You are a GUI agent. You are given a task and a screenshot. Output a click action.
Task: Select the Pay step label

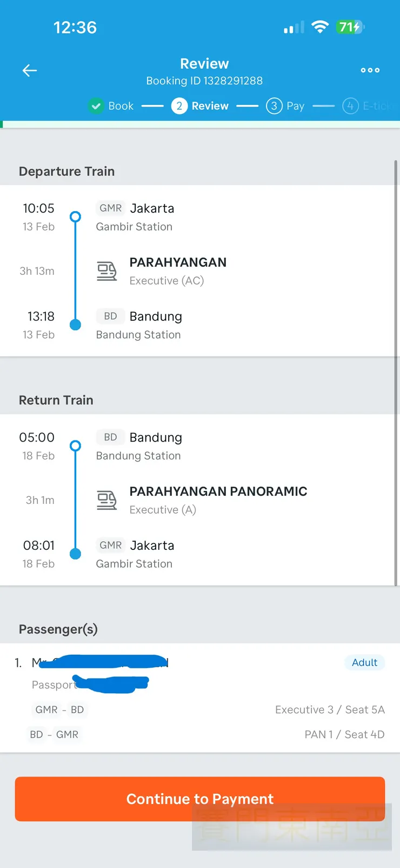(295, 106)
